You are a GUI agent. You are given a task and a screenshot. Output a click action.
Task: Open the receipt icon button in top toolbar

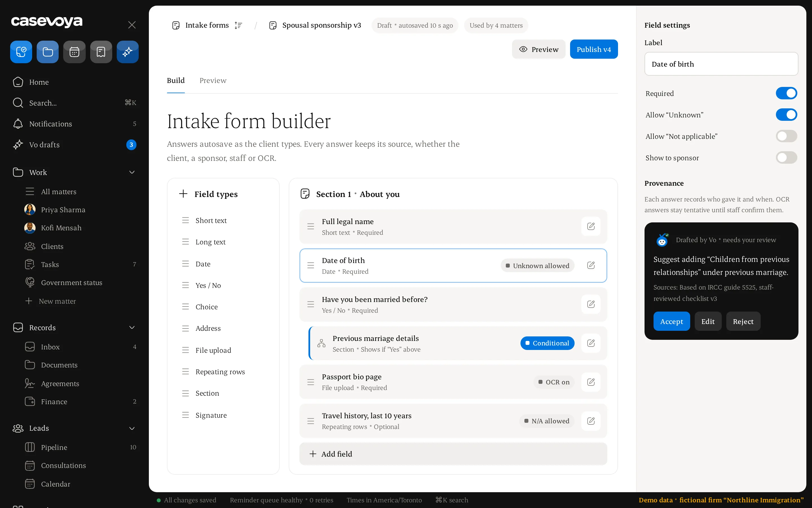[x=101, y=52]
